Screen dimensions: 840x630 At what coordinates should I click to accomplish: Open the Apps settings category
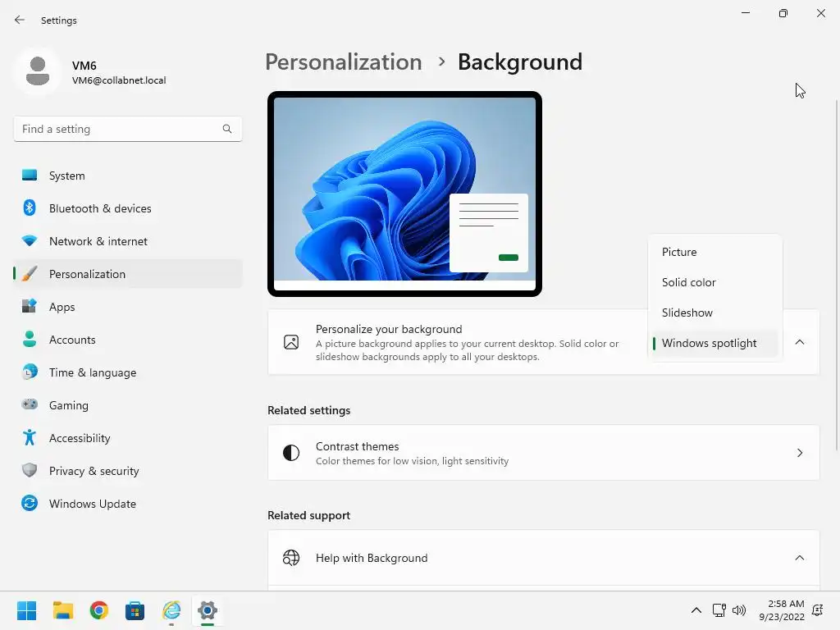click(127, 307)
